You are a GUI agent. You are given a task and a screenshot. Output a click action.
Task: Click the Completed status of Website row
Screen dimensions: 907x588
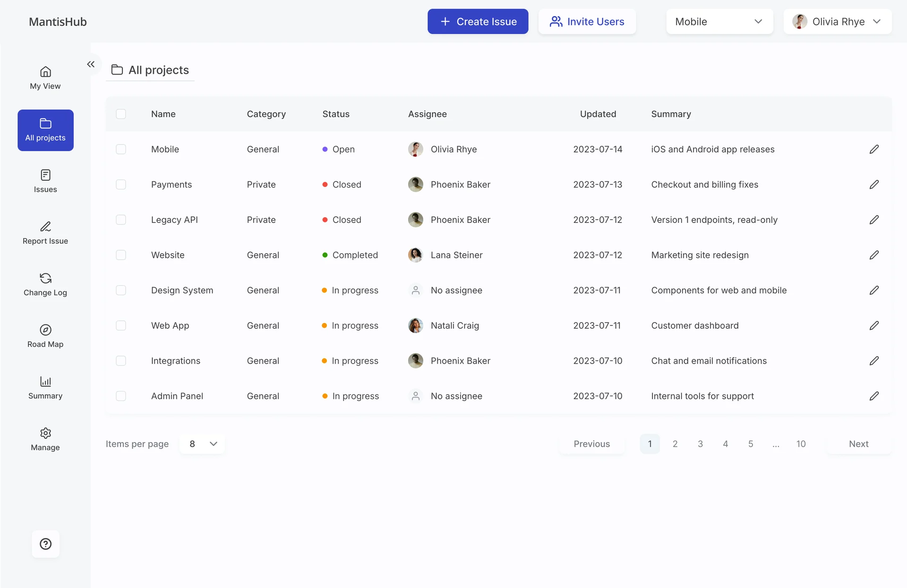(350, 255)
